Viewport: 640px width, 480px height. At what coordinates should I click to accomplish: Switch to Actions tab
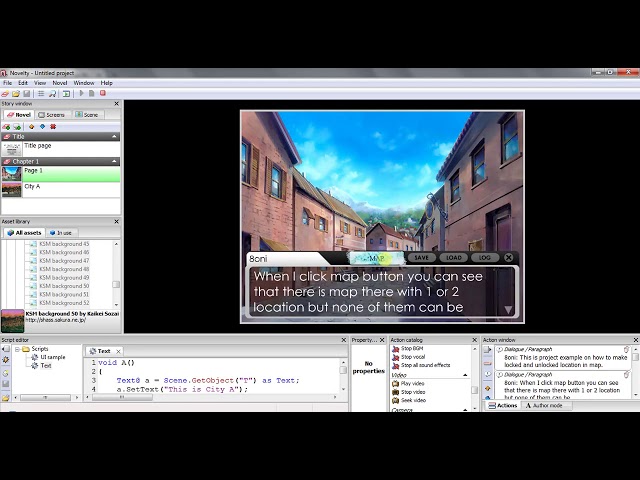(502, 405)
